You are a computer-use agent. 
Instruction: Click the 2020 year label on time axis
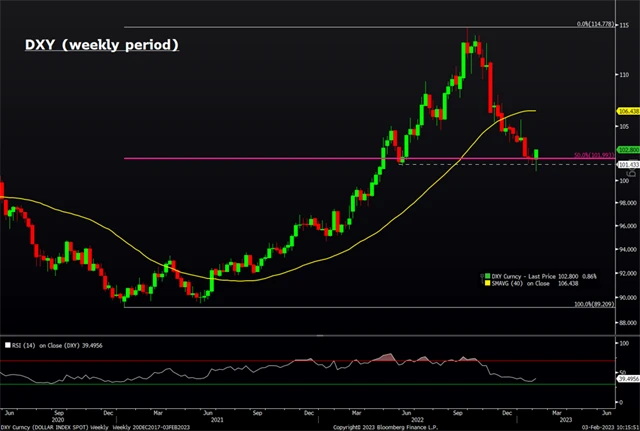click(58, 420)
